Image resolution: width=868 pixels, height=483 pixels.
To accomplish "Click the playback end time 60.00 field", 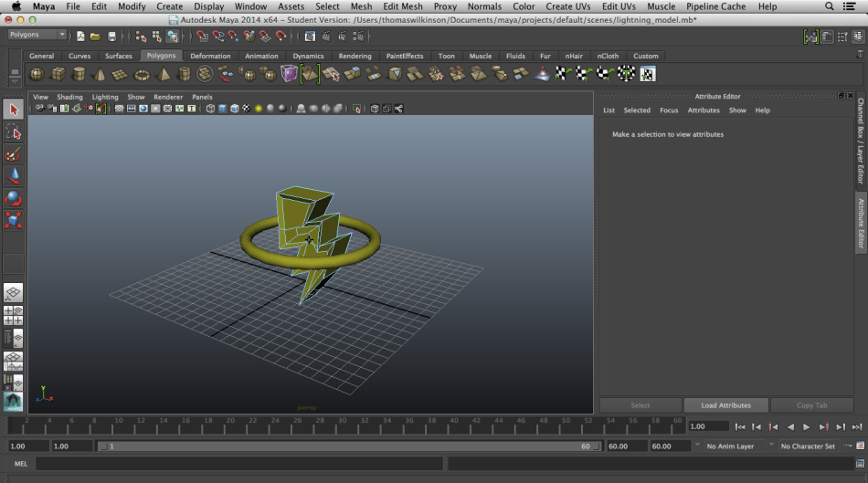I will click(x=627, y=446).
